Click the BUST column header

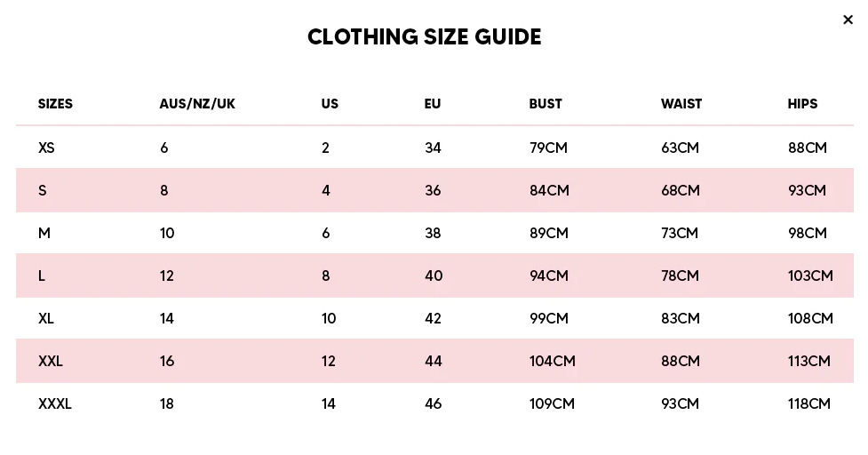pyautogui.click(x=545, y=104)
